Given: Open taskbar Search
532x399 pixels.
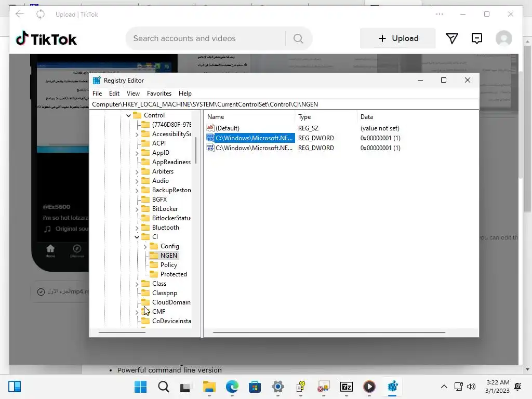Looking at the screenshot, I should click(x=164, y=387).
